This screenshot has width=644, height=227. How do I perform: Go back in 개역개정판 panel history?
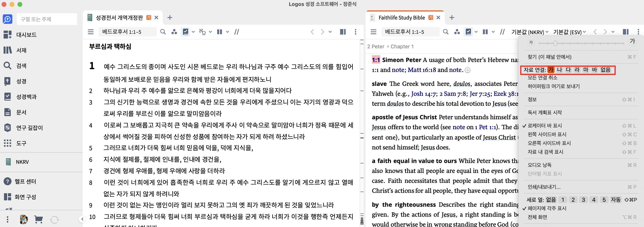tap(312, 32)
